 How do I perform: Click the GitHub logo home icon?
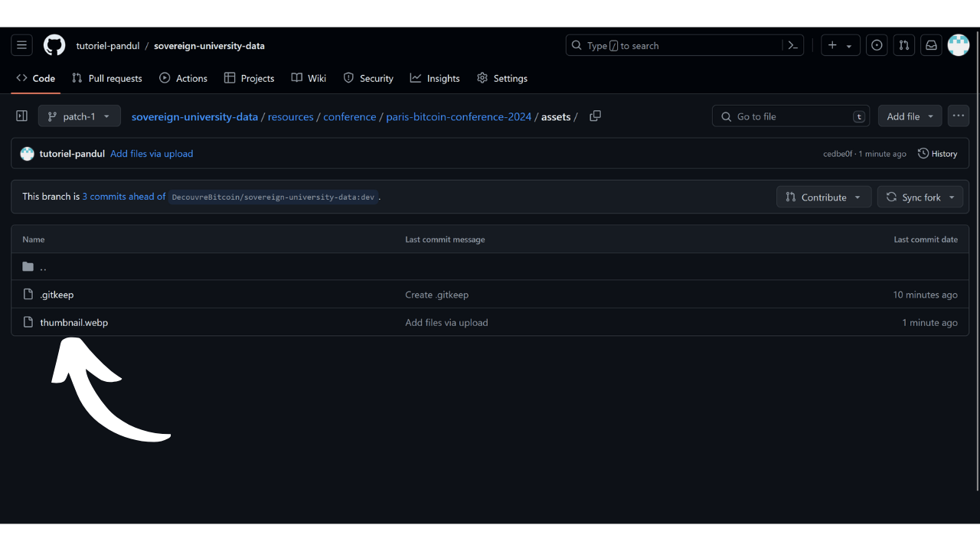pyautogui.click(x=54, y=45)
